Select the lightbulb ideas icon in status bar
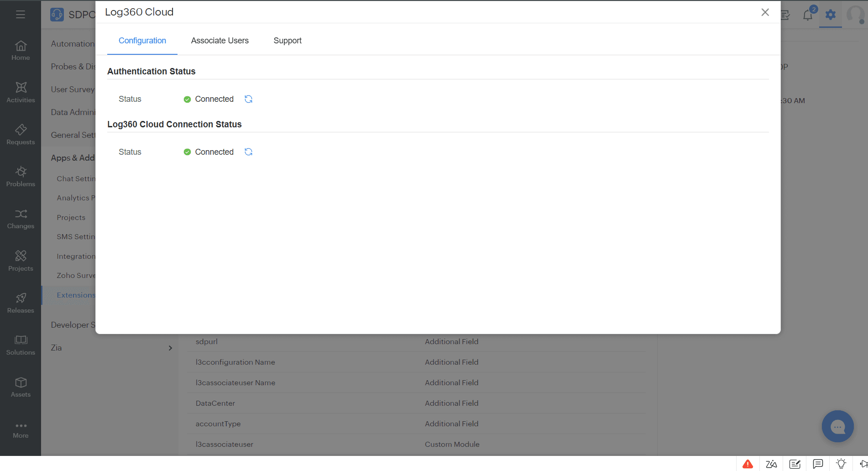 point(841,464)
